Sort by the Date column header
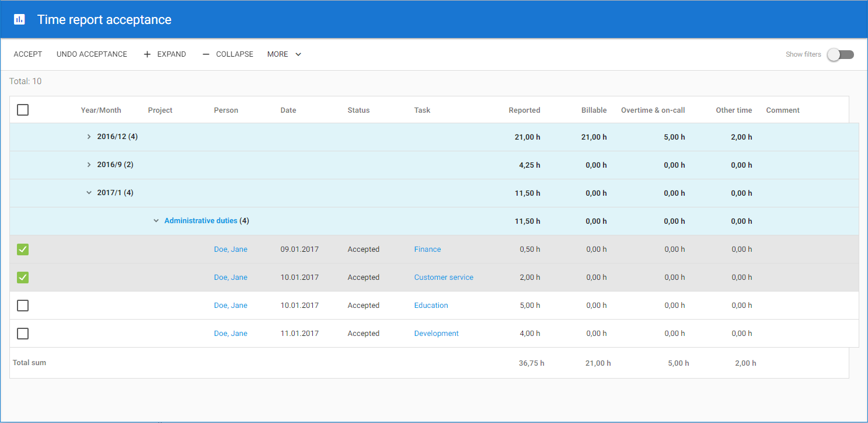The image size is (868, 423). pos(288,110)
